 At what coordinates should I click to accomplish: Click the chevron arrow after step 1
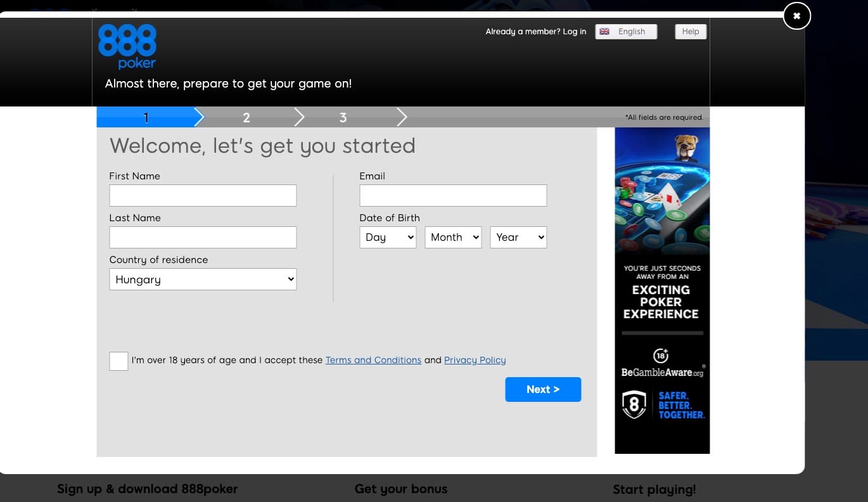tap(198, 117)
